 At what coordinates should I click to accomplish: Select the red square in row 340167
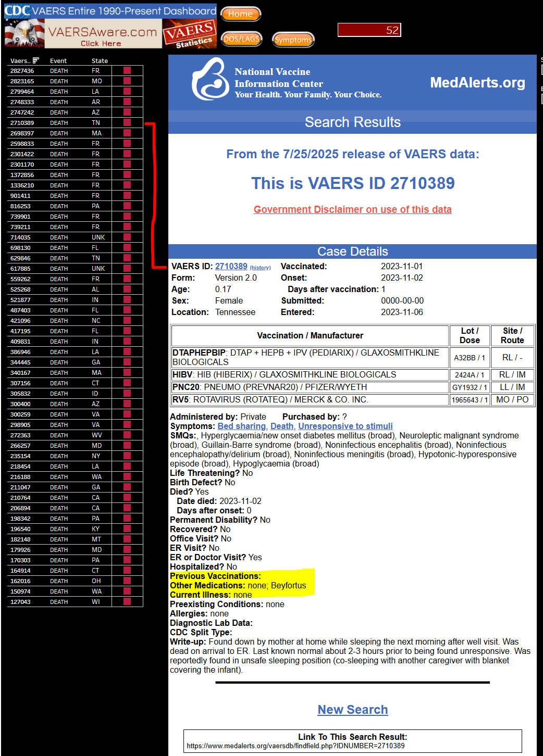click(x=127, y=372)
